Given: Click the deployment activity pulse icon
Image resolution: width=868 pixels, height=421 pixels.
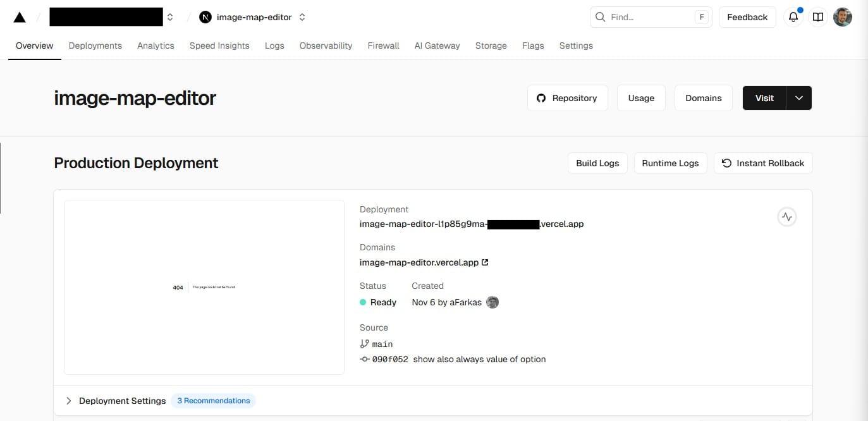Looking at the screenshot, I should coord(786,217).
